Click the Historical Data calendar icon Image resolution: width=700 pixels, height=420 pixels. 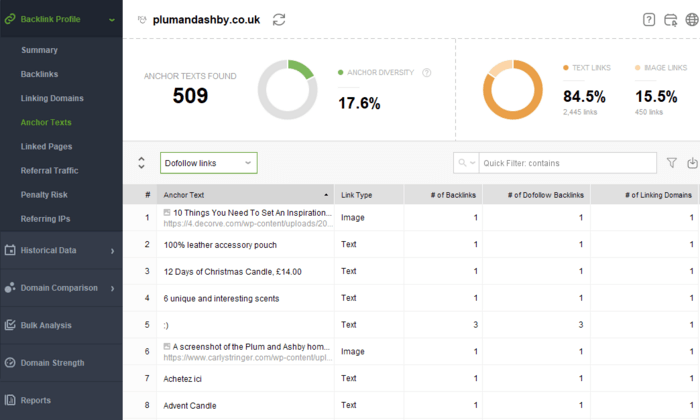tap(10, 250)
